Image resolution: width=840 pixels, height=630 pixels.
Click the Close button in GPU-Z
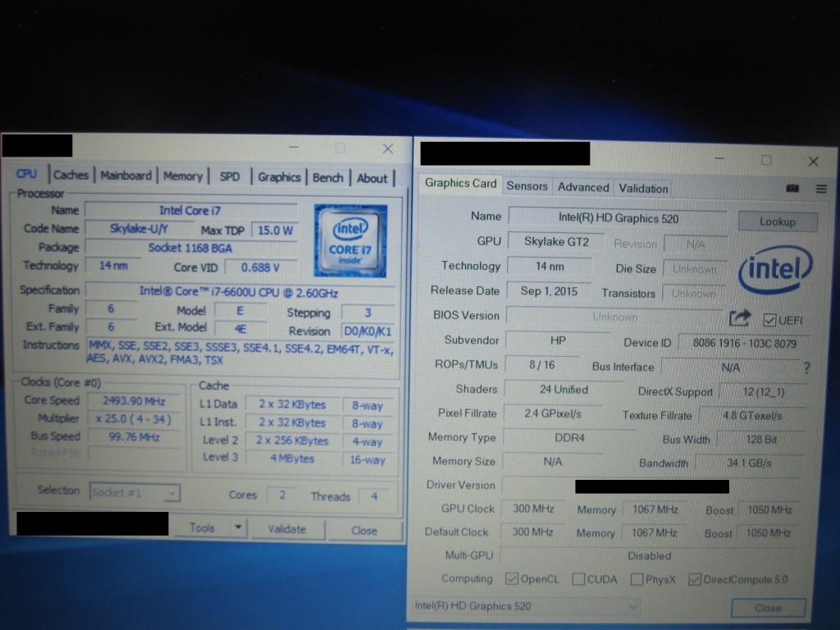click(768, 608)
